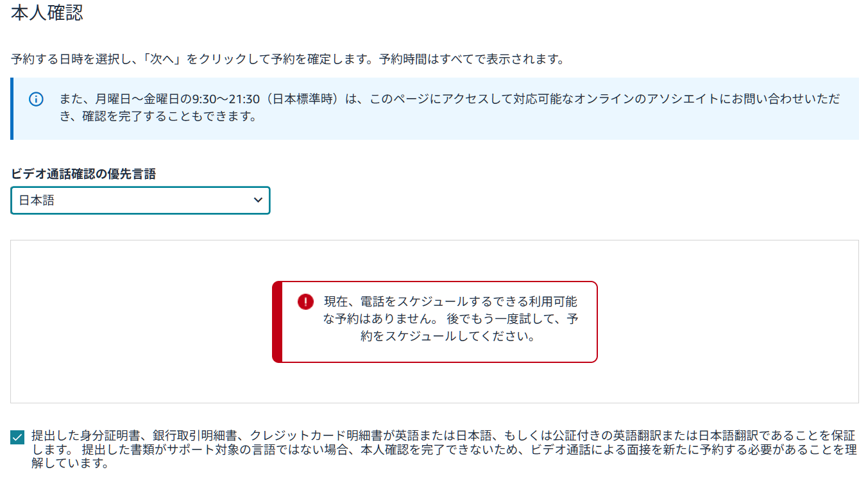Click the ビデオ通話確認の優先言語 field label
The image size is (868, 488).
[83, 174]
